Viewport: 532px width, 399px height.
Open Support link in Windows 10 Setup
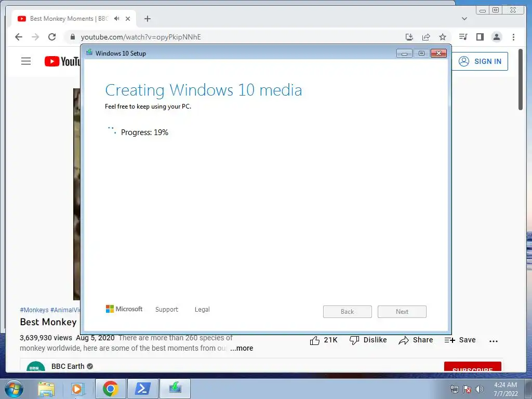pos(167,310)
